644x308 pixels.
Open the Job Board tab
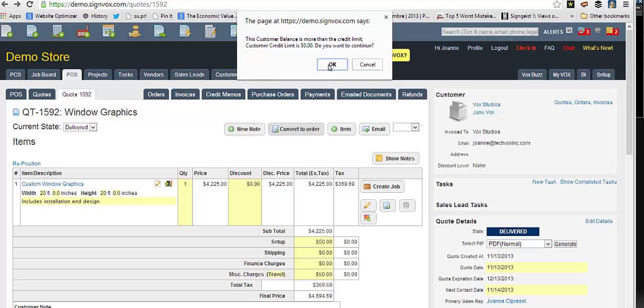point(44,75)
